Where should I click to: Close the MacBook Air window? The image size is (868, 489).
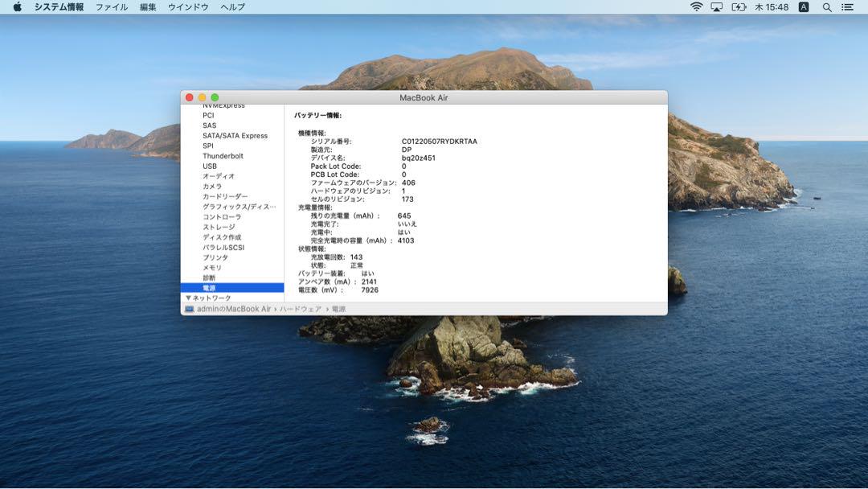[x=190, y=97]
